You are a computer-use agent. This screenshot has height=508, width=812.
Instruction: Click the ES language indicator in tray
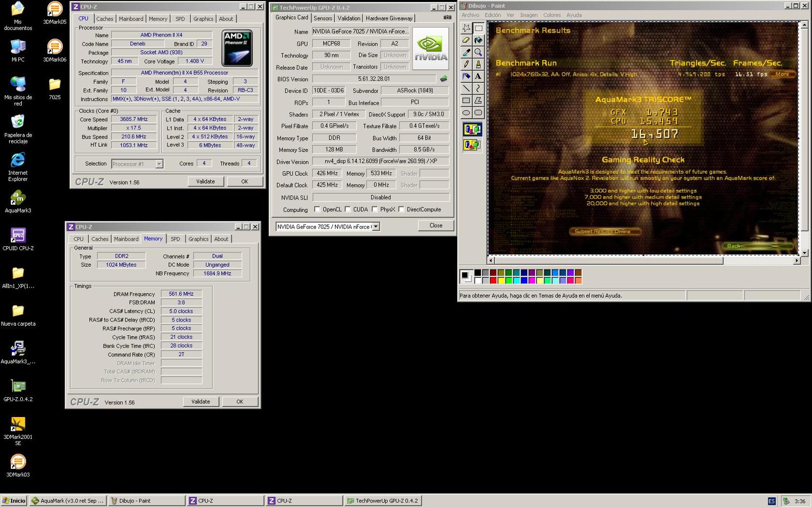coord(771,501)
